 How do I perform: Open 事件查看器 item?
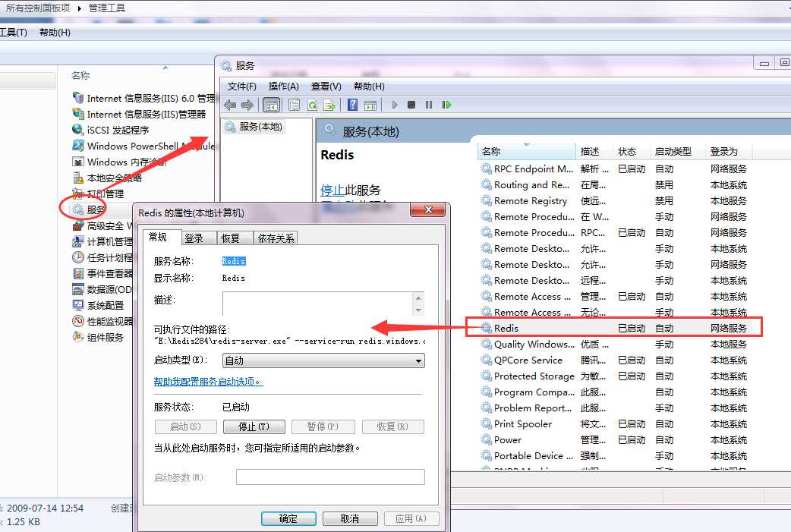click(x=102, y=273)
